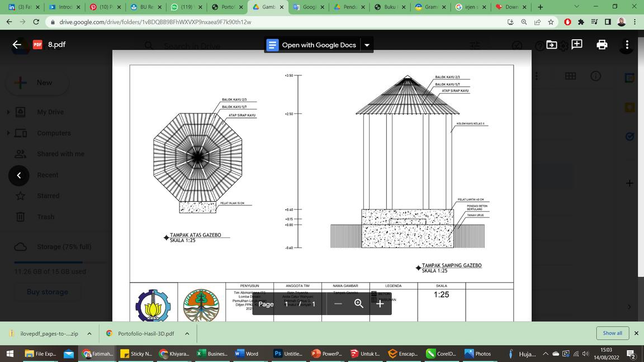Click the Drive New button

37,83
